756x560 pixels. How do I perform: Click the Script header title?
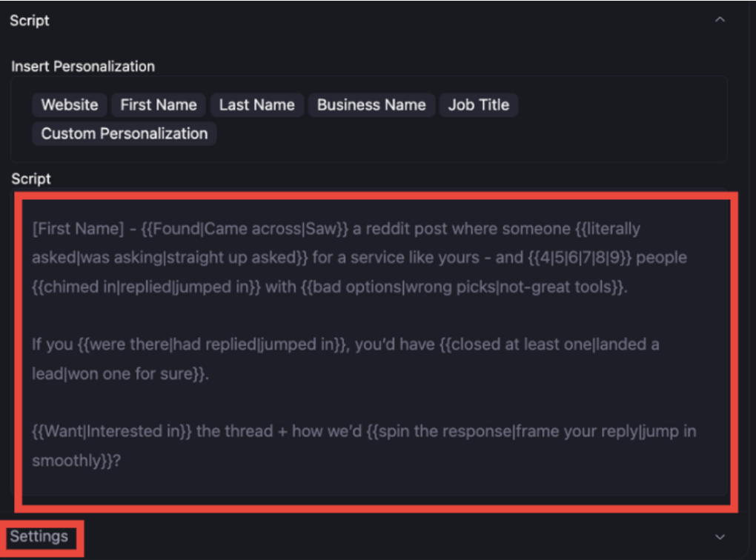tap(29, 20)
